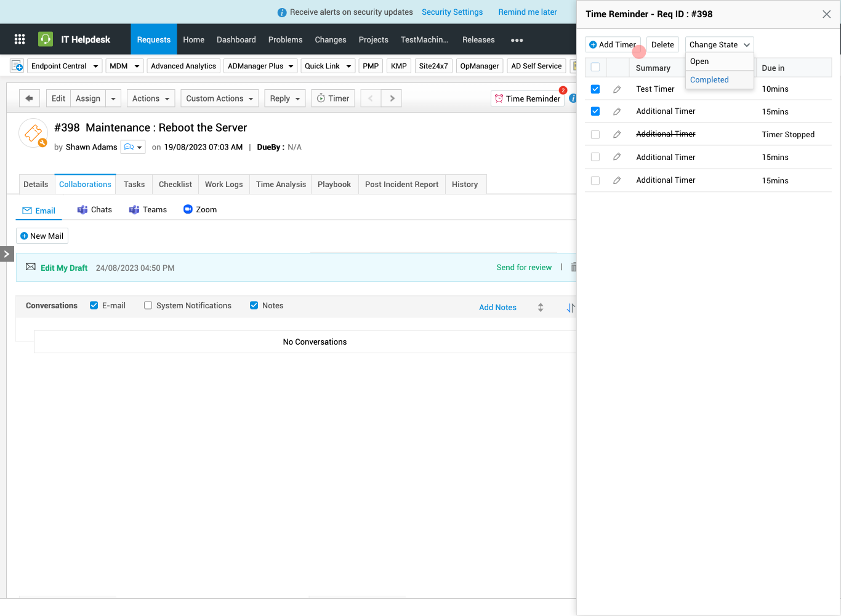
Task: Open Teams via its icon in Collaborations
Action: pos(134,209)
